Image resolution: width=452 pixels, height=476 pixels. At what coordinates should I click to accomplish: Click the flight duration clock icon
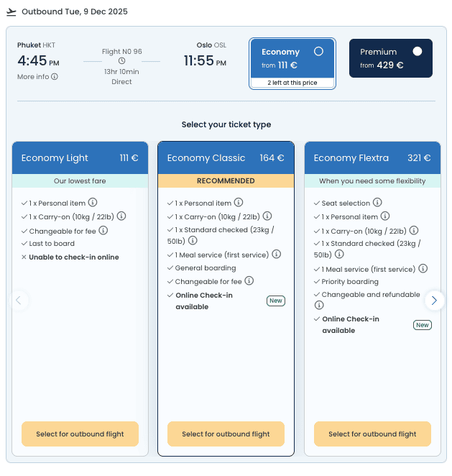[x=121, y=61]
